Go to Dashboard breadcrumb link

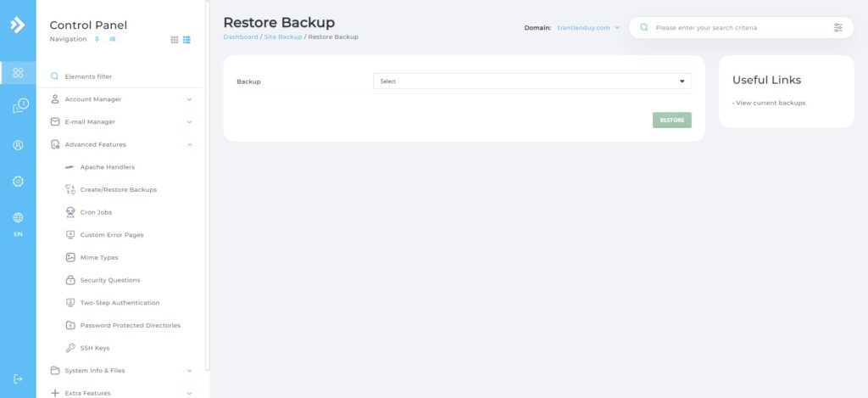click(x=240, y=37)
